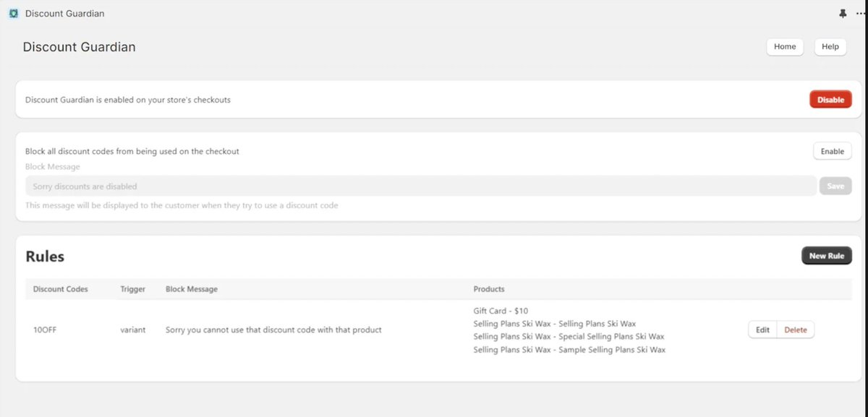The width and height of the screenshot is (868, 417).
Task: Pin the app using the pin icon
Action: pos(842,14)
